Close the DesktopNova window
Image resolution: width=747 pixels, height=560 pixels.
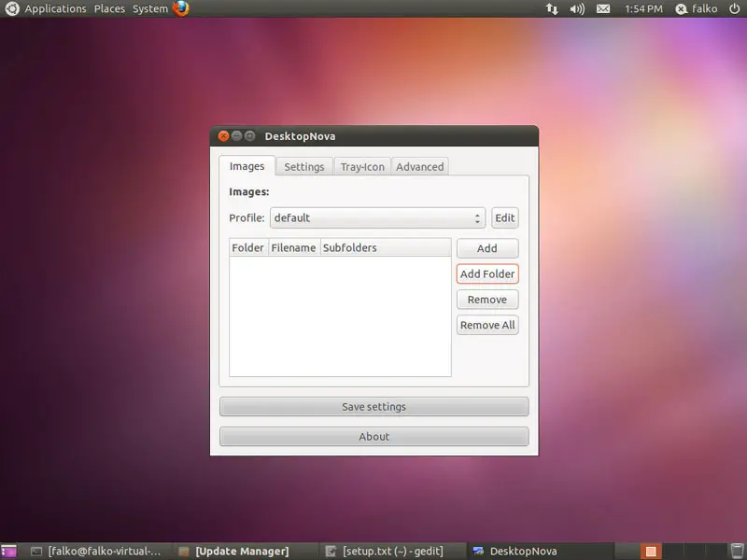tap(223, 136)
